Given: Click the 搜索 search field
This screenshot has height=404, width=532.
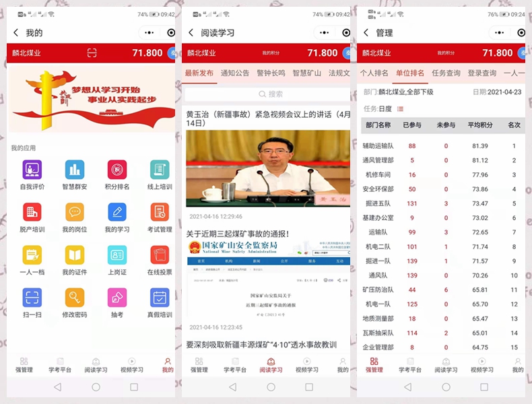Looking at the screenshot, I should click(268, 94).
